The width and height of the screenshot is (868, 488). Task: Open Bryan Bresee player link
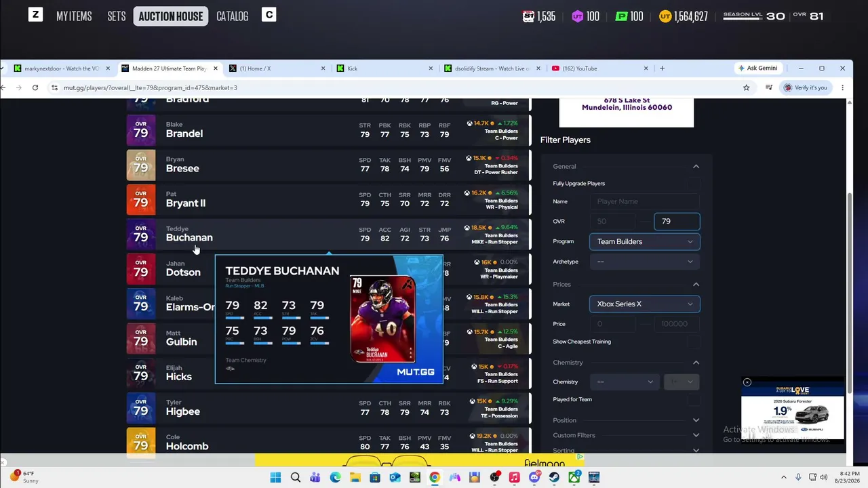tap(182, 168)
